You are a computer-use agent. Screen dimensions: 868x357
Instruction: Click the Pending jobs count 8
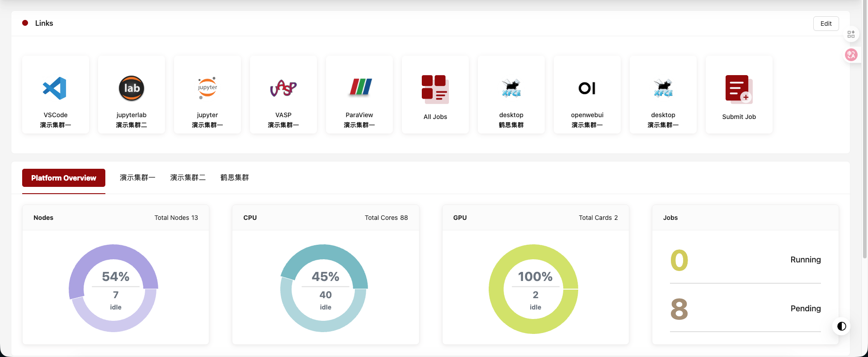click(679, 309)
